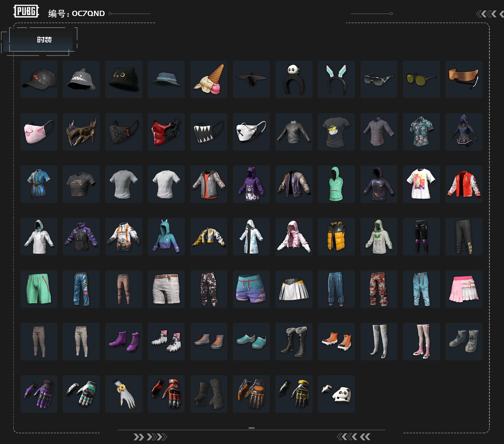Select the teal clog shoes
This screenshot has width=504, height=444.
click(251, 341)
